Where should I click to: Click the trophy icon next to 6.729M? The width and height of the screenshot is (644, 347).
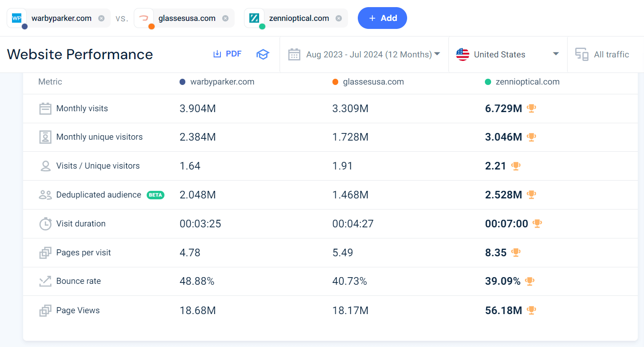pos(531,108)
